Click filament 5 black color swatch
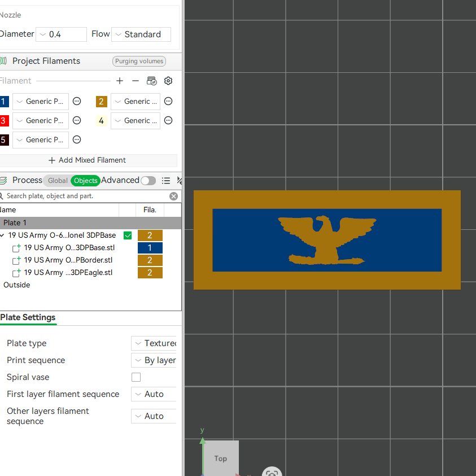 pos(5,140)
